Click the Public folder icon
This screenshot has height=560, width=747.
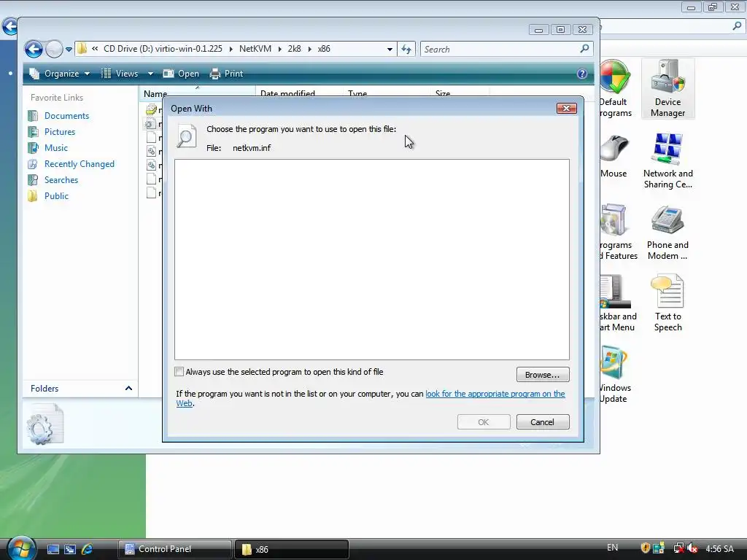tap(33, 196)
